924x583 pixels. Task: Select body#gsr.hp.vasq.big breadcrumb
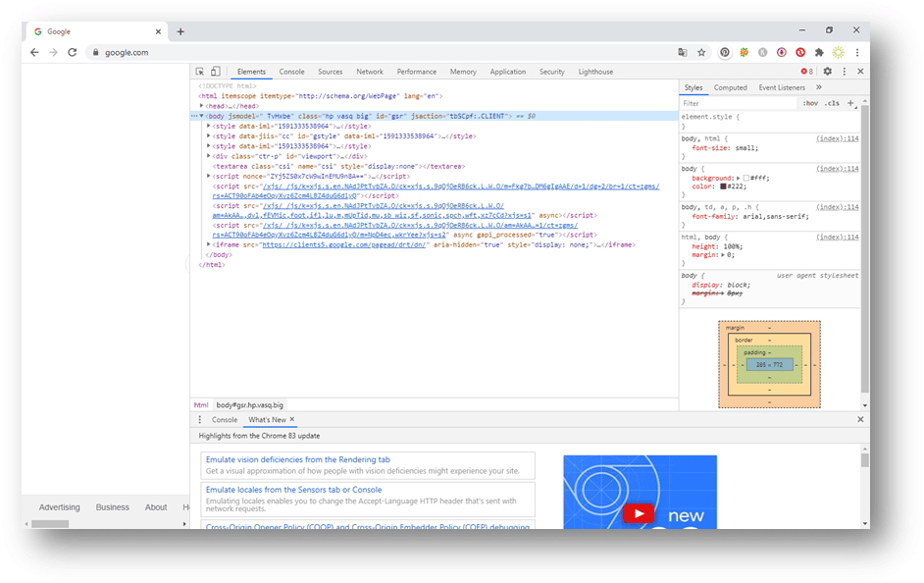[250, 405]
